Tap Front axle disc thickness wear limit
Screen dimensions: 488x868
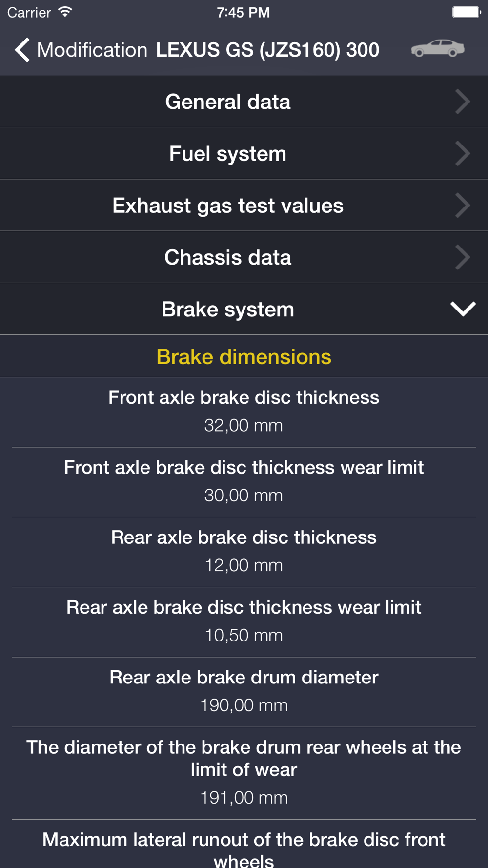(244, 481)
